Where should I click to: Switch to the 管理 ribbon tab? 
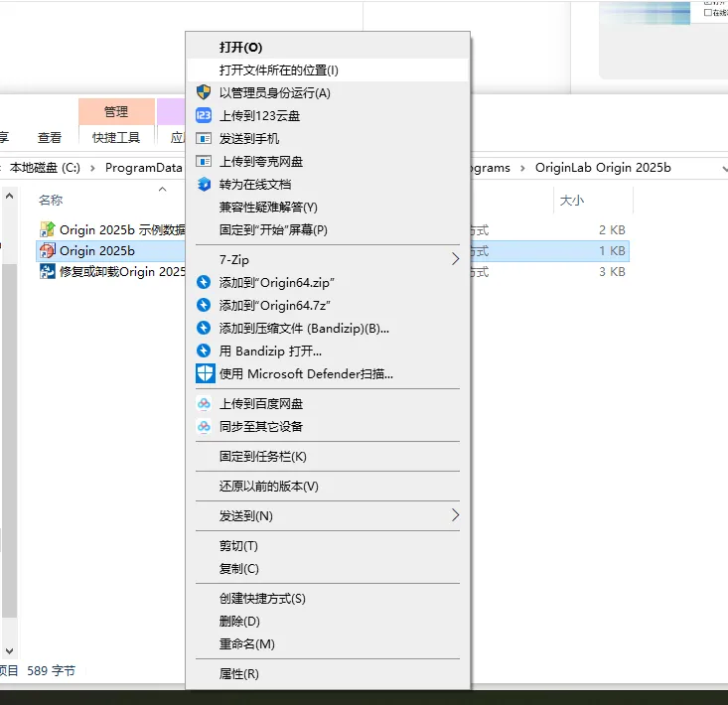pyautogui.click(x=116, y=111)
